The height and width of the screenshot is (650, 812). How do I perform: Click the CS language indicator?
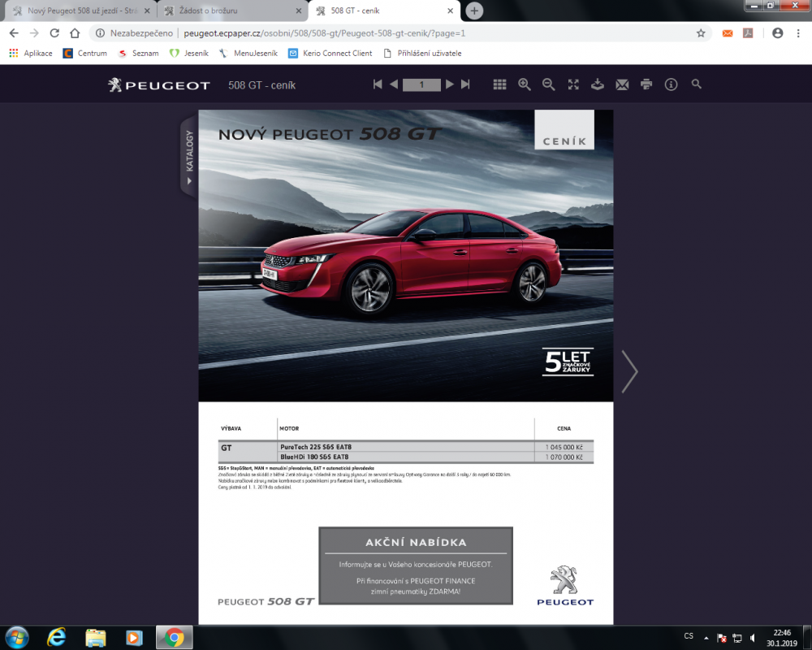[x=689, y=636]
